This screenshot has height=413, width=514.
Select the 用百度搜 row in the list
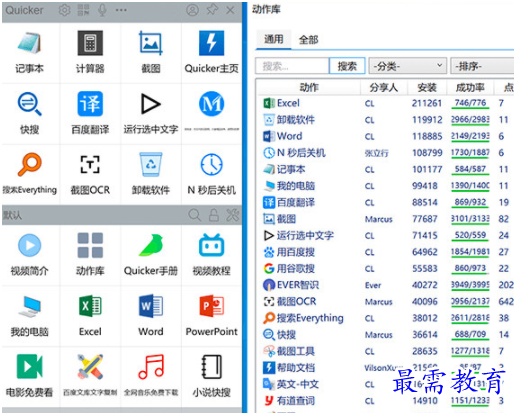386,252
